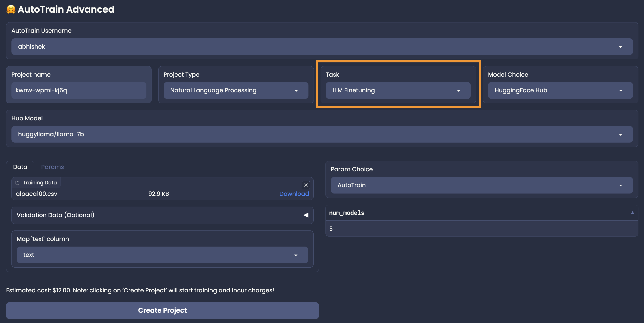The image size is (644, 323).
Task: Open the Task dropdown showing LLM Finetuning
Action: 458,91
